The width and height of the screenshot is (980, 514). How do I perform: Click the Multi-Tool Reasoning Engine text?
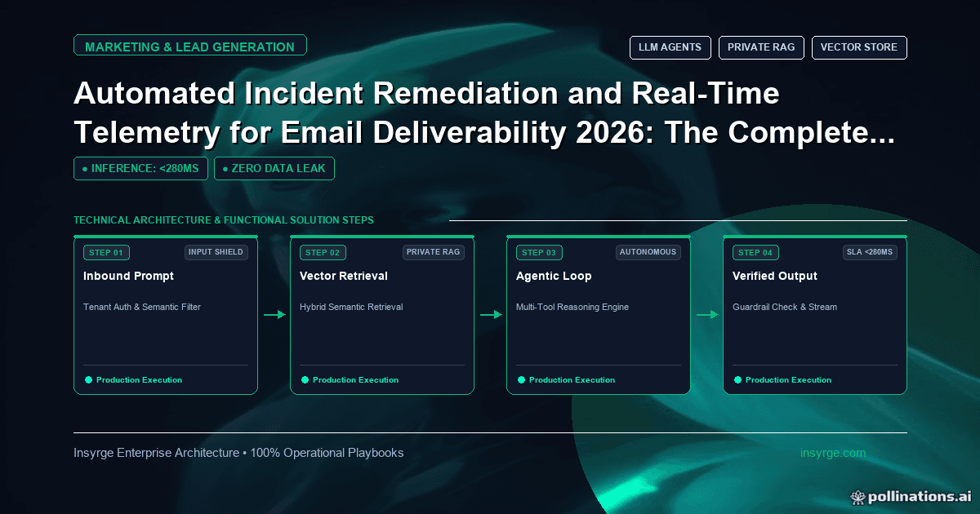pyautogui.click(x=572, y=307)
